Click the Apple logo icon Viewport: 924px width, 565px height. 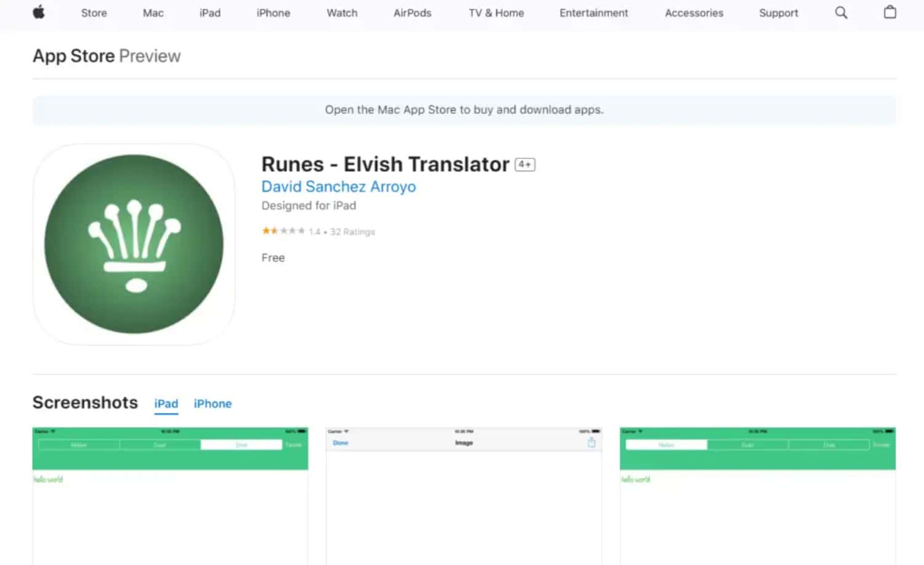[x=39, y=12]
